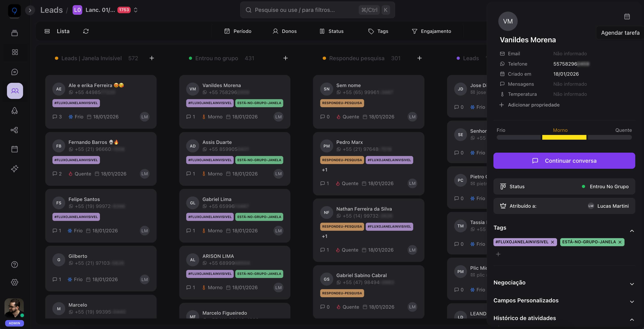Open the Assis Duarte lead card
This screenshot has width=644, height=329.
pos(235,159)
